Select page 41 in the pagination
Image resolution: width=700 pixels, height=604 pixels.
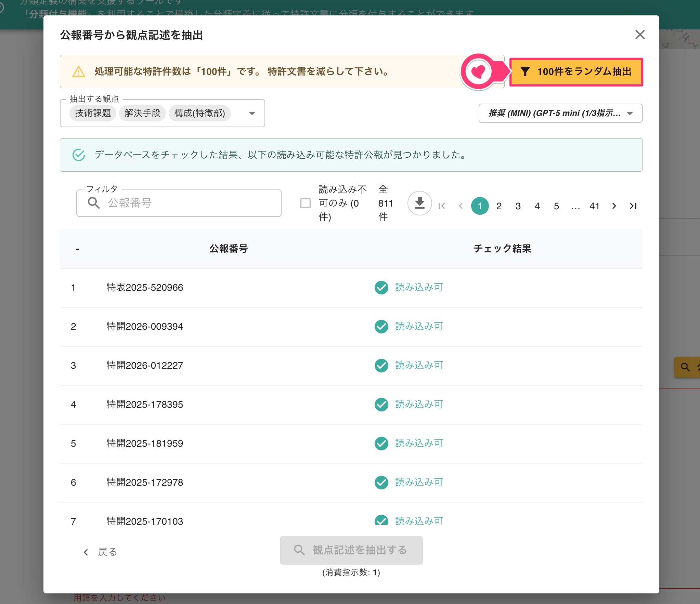point(594,206)
